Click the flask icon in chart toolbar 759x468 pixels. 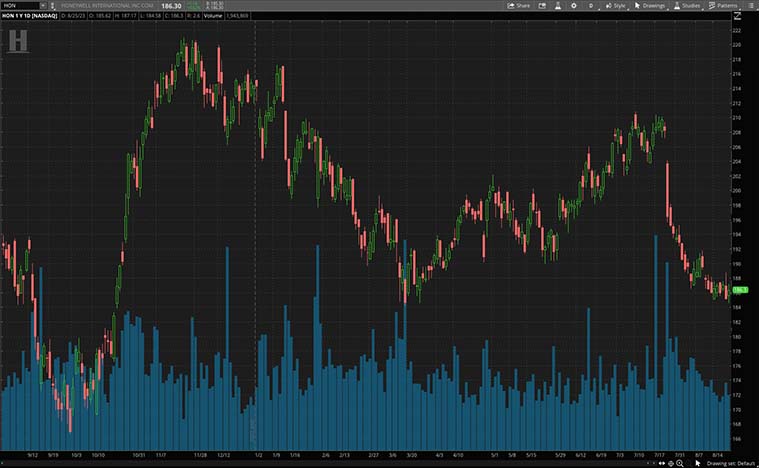pos(558,6)
